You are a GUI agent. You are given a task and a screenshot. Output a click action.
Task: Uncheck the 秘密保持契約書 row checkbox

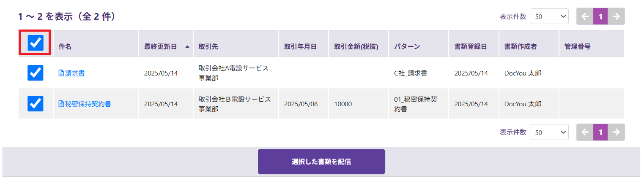click(x=36, y=103)
